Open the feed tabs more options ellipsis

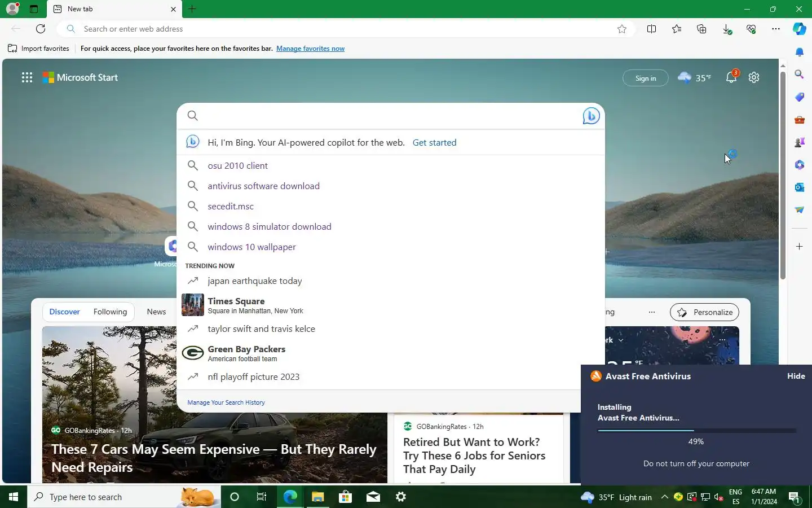652,312
